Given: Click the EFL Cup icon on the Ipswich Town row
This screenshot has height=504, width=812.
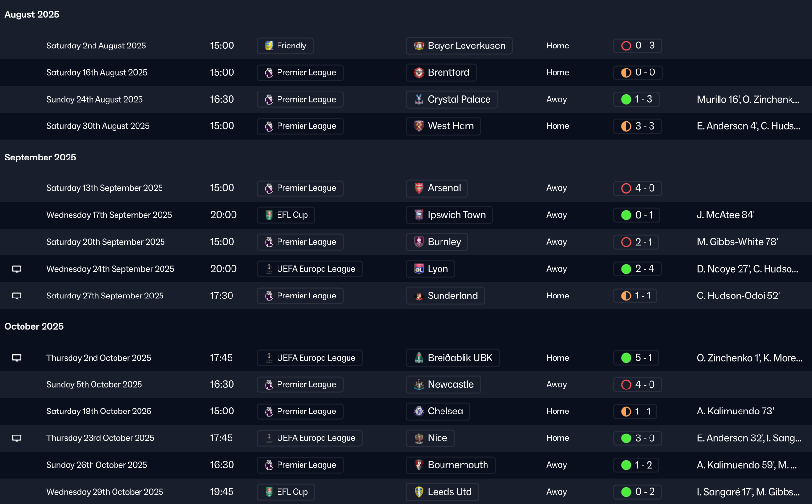Looking at the screenshot, I should 269,215.
